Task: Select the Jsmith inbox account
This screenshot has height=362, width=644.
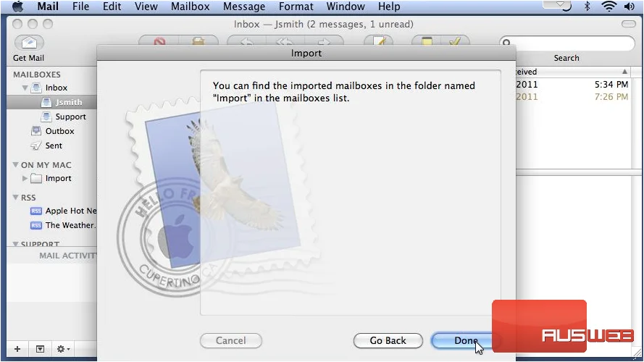Action: (x=69, y=102)
